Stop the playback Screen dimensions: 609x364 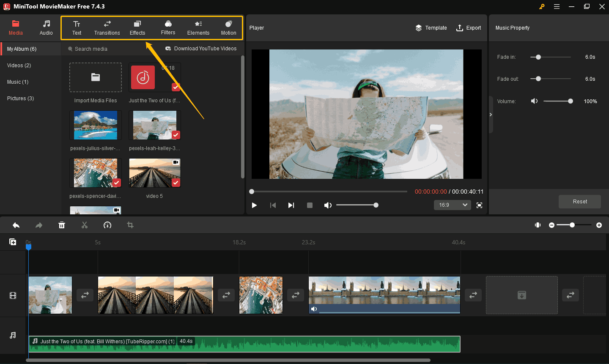pos(310,205)
